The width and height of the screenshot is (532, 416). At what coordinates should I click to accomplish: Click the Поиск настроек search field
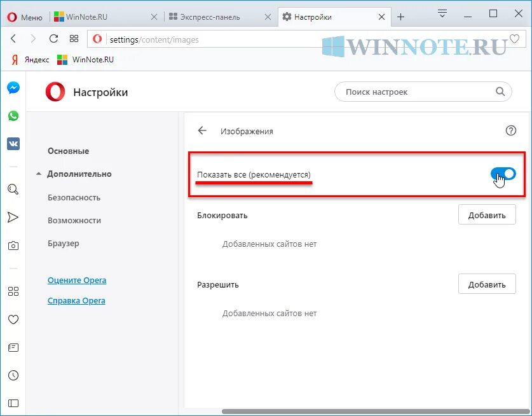pos(423,92)
